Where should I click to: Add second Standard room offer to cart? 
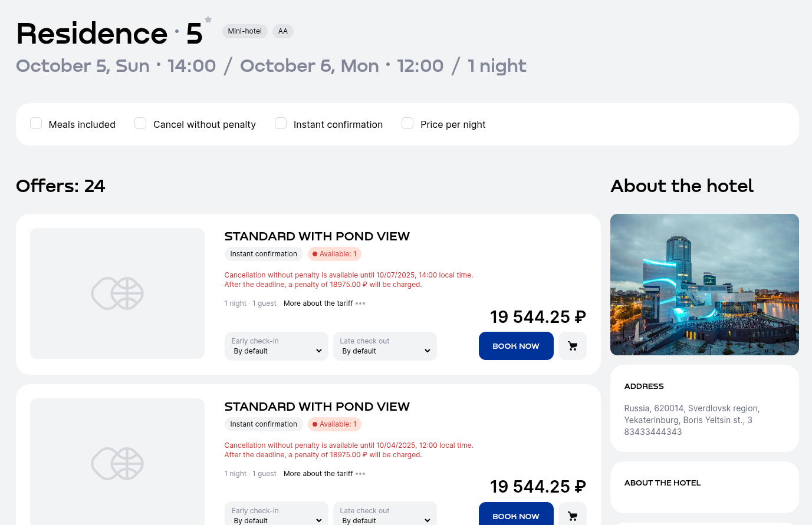(572, 516)
